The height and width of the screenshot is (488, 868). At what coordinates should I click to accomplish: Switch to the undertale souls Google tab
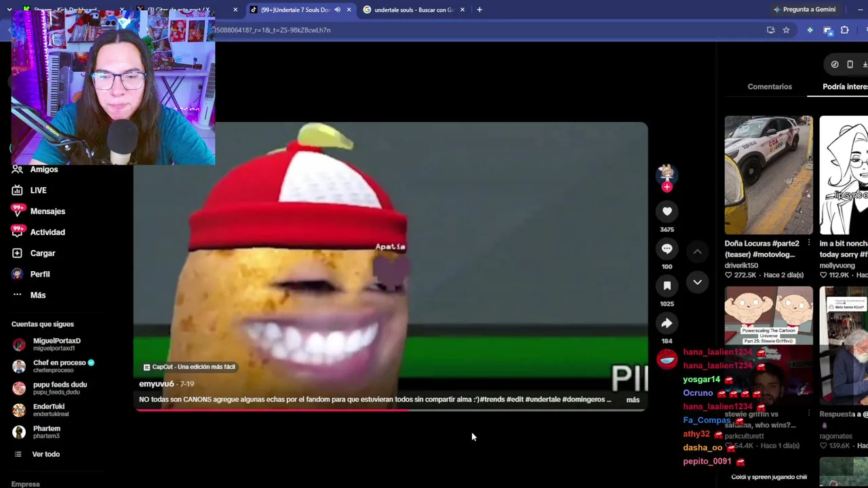tap(414, 9)
